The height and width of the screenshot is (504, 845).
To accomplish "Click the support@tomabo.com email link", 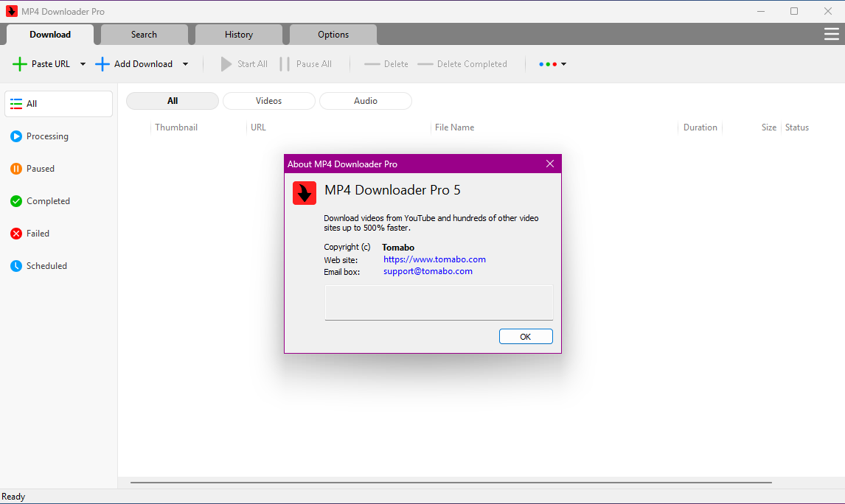I will tap(428, 271).
